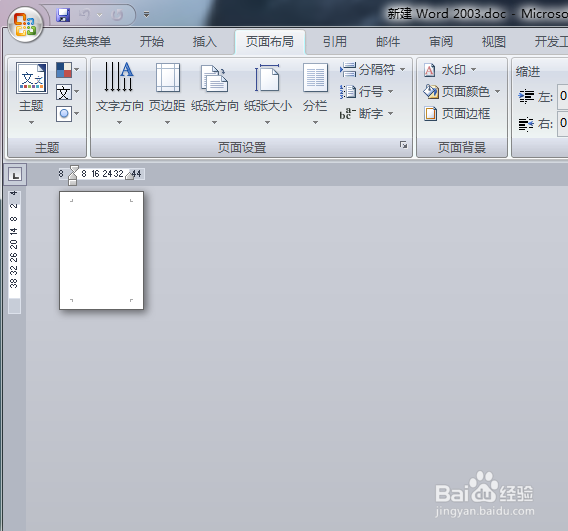Open theme effects circle icon
Screen dimensions: 568x531
pyautogui.click(x=64, y=114)
